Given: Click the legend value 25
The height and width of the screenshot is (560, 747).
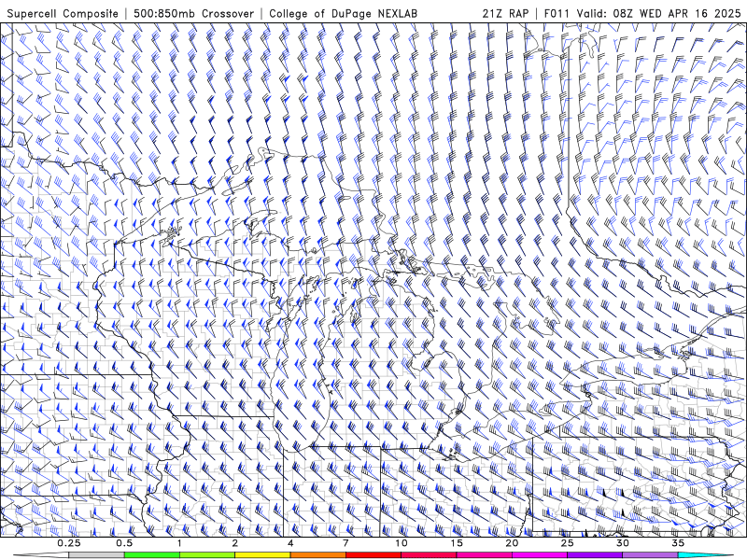Looking at the screenshot, I should click(567, 543).
